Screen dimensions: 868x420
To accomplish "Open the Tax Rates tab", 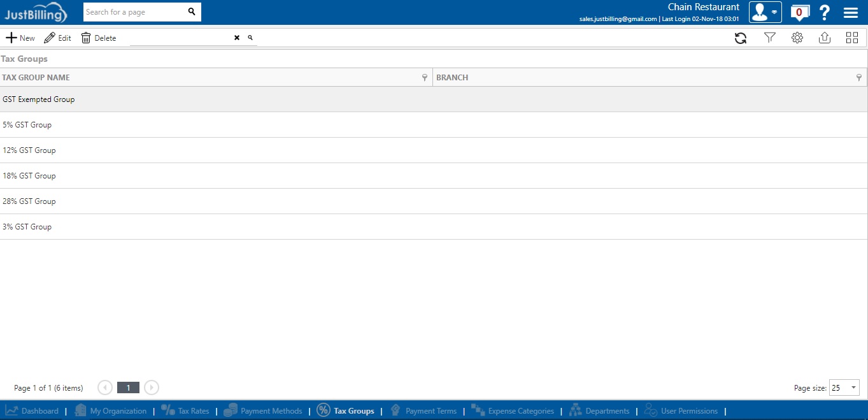I will [x=185, y=411].
